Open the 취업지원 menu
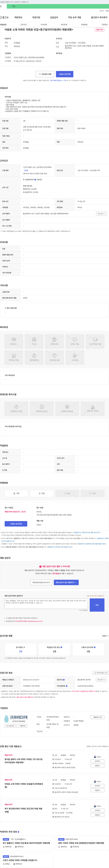This screenshot has width=109, height=868. pos(36,18)
